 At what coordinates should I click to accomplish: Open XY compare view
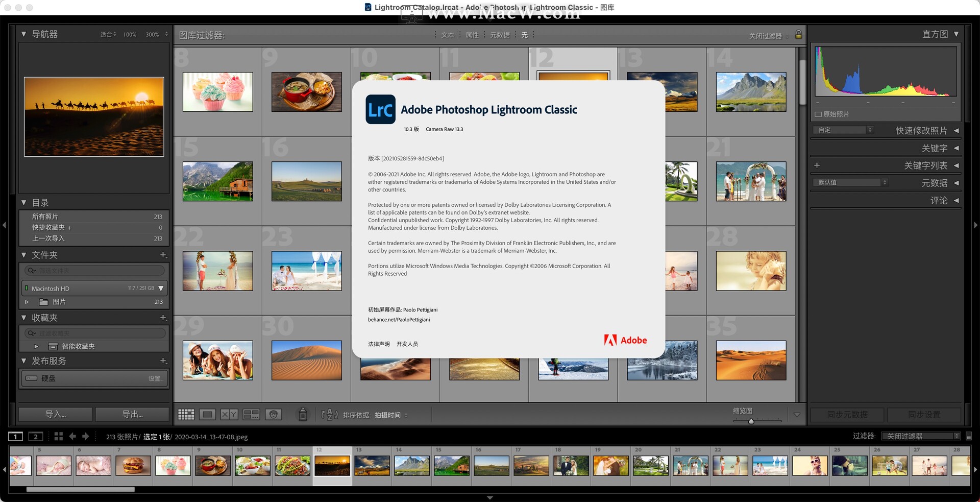pyautogui.click(x=229, y=415)
